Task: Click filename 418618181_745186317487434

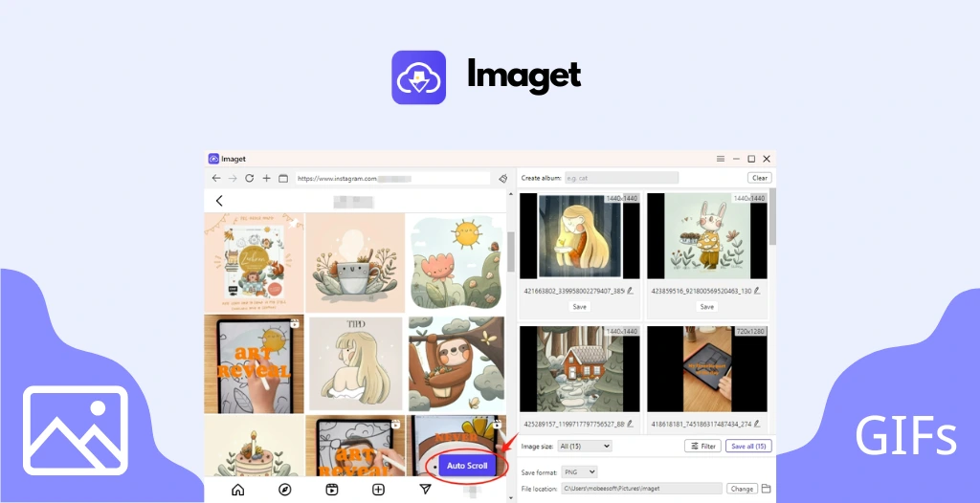Action: (x=702, y=424)
